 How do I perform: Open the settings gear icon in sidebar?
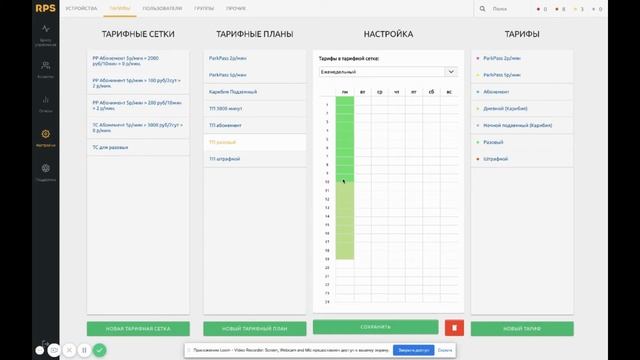(46, 134)
